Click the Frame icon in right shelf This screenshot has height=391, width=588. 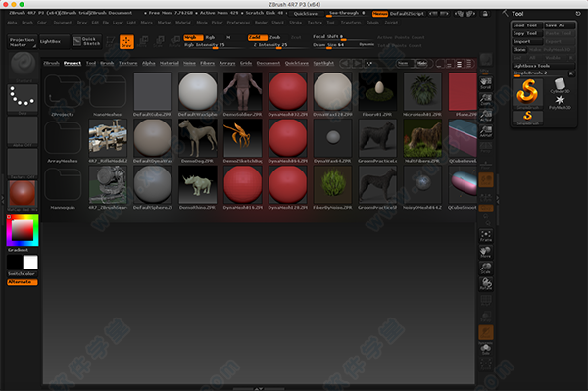click(x=486, y=236)
